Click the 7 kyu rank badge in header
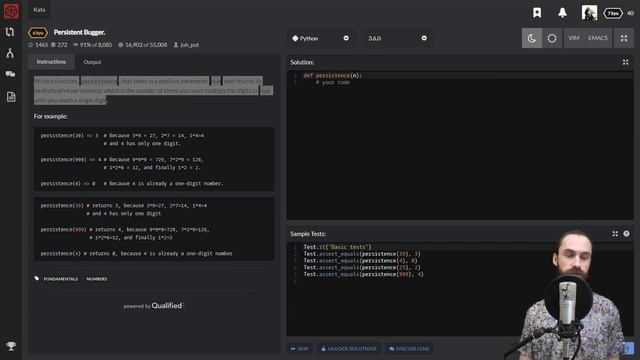Screen dimensions: 640x360 [613, 13]
